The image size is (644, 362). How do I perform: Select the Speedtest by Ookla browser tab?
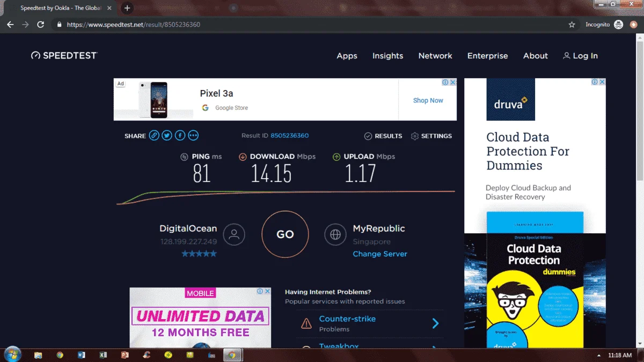click(x=60, y=8)
